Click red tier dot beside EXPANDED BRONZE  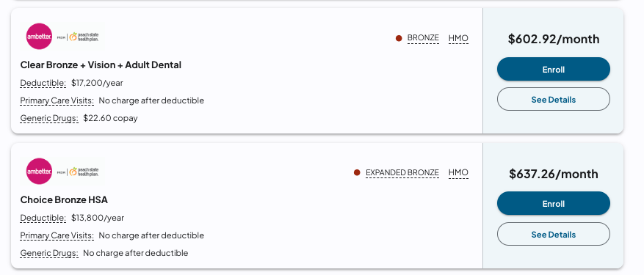357,173
